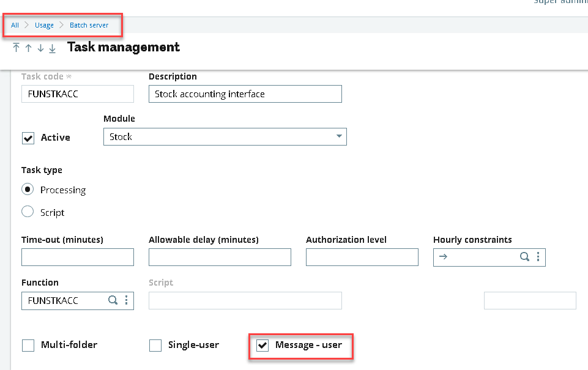Uncheck the Message - user option
This screenshot has width=588, height=370.
262,345
